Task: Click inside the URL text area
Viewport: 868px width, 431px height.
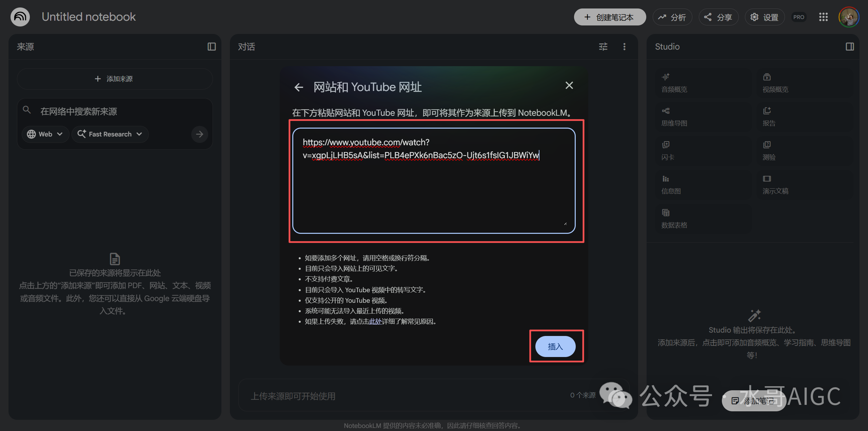Action: (434, 190)
